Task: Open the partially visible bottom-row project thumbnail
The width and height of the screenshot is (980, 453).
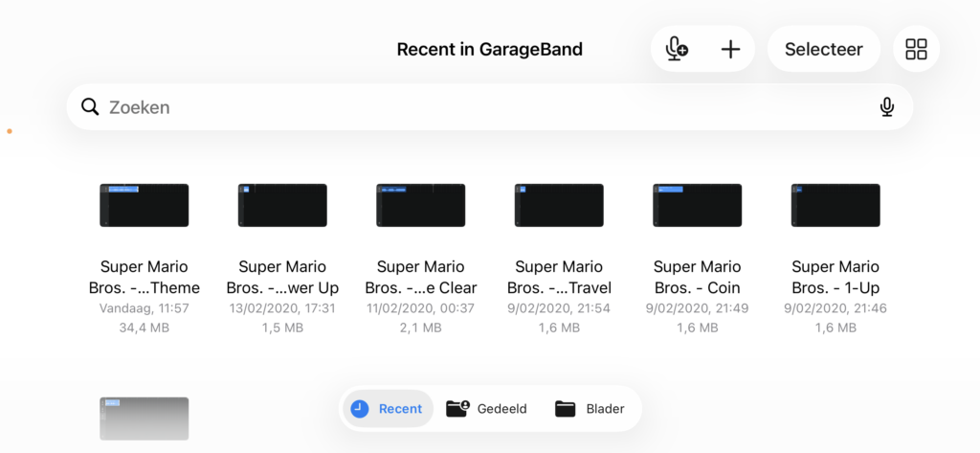Action: point(145,419)
